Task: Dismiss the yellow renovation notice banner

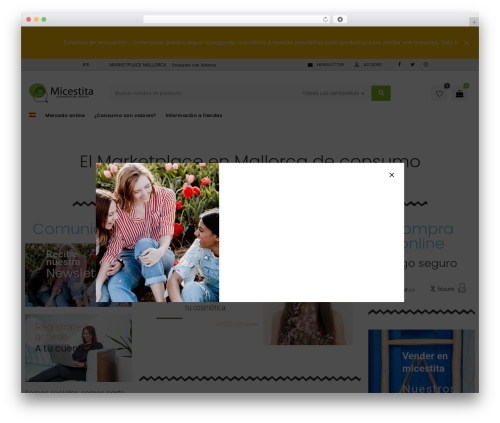Action: point(466,43)
